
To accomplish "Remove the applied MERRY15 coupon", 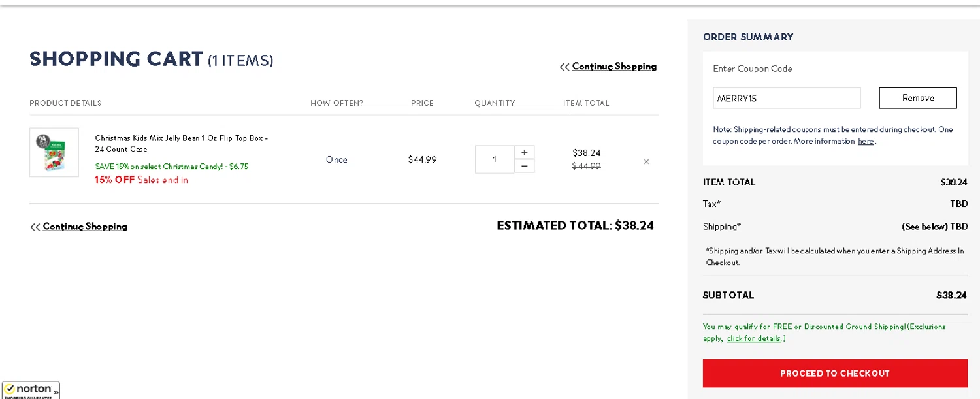I will click(918, 98).
